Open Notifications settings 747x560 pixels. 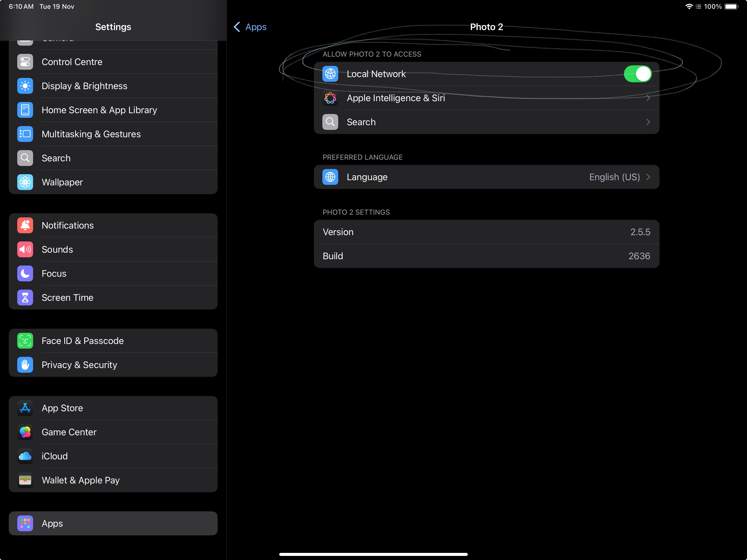pyautogui.click(x=113, y=225)
